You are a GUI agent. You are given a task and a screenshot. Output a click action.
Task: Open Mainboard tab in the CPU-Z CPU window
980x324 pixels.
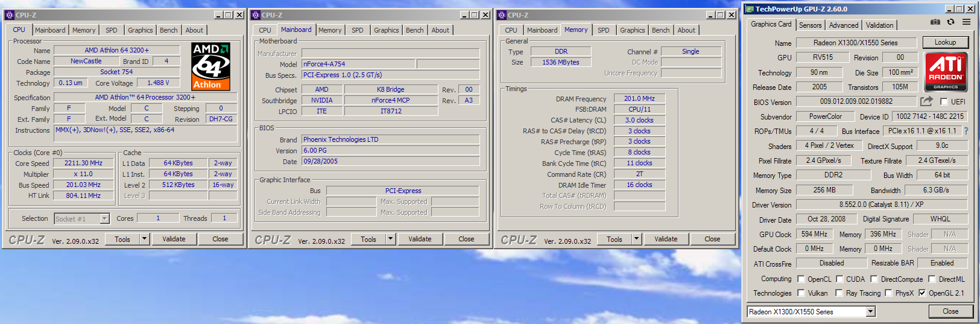[50, 30]
